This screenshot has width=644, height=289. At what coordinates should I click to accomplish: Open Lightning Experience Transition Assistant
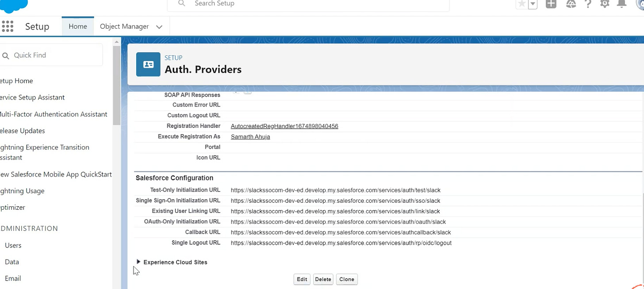pyautogui.click(x=45, y=152)
